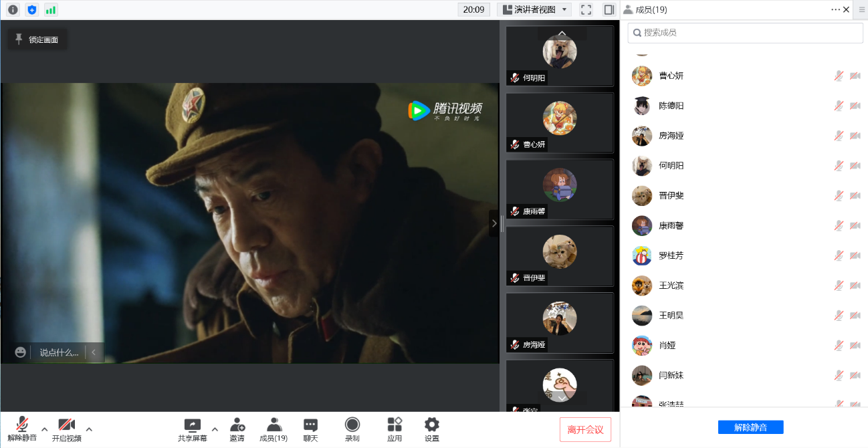Viewport: 868px width, 448px height.
Task: Open the hamburger menu at the top right
Action: (861, 9)
